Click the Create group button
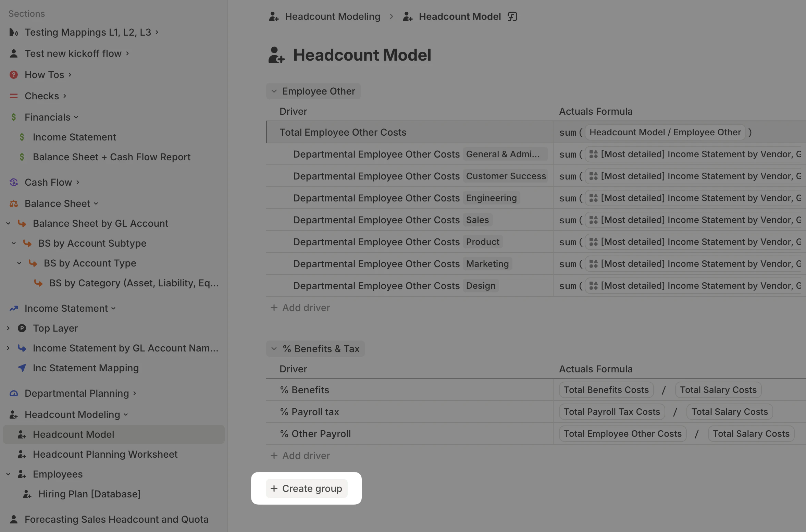 307,488
